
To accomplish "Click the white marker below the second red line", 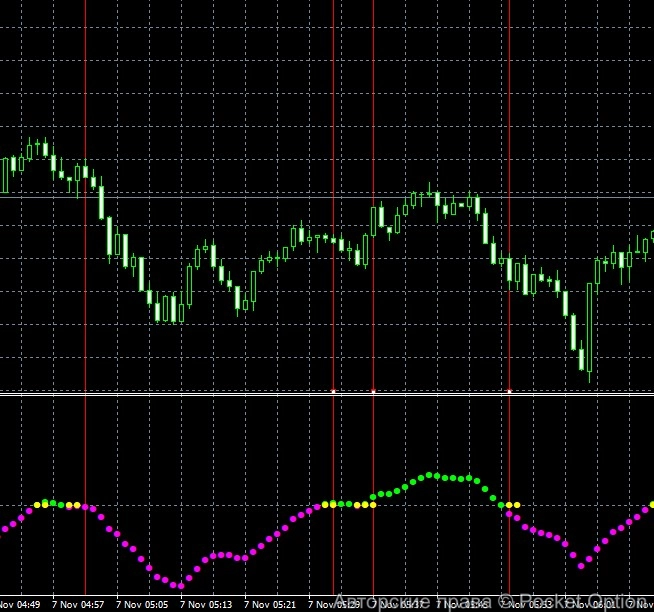I will click(x=333, y=391).
